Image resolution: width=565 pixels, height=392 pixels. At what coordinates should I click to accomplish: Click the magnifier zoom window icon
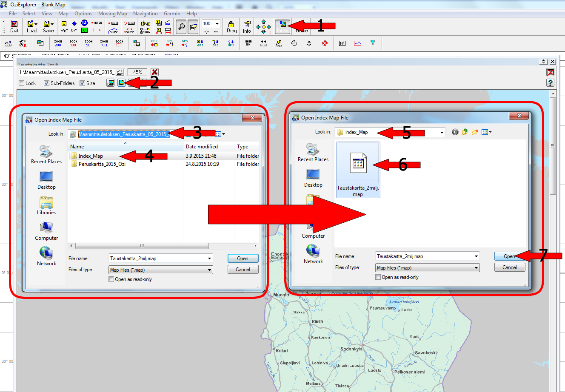coord(181,26)
